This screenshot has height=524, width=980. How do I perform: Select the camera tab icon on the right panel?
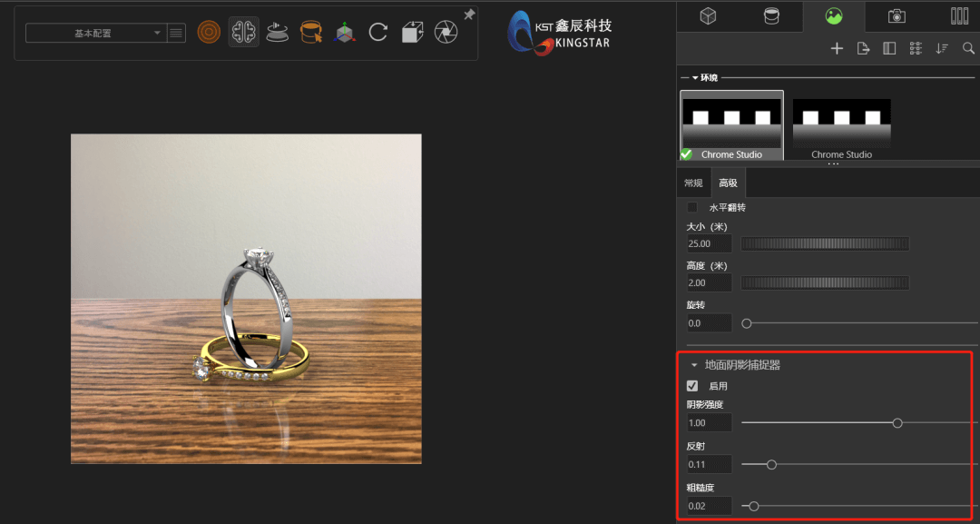click(897, 16)
